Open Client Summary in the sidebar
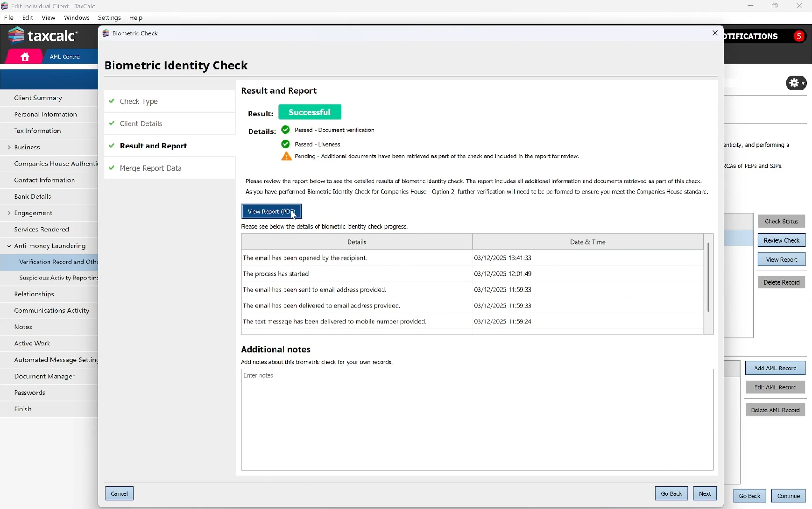Viewport: 812px width, 509px height. click(49, 98)
